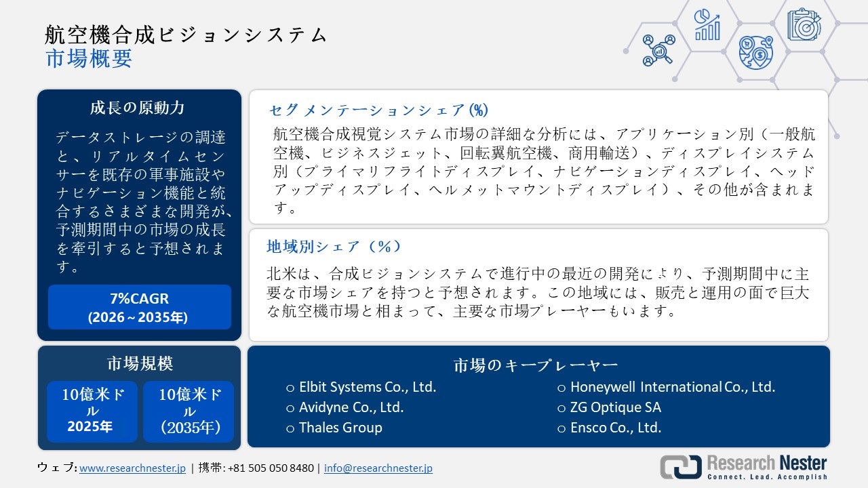Select Elbit Systems Co., Ltd. in list

coord(367,387)
